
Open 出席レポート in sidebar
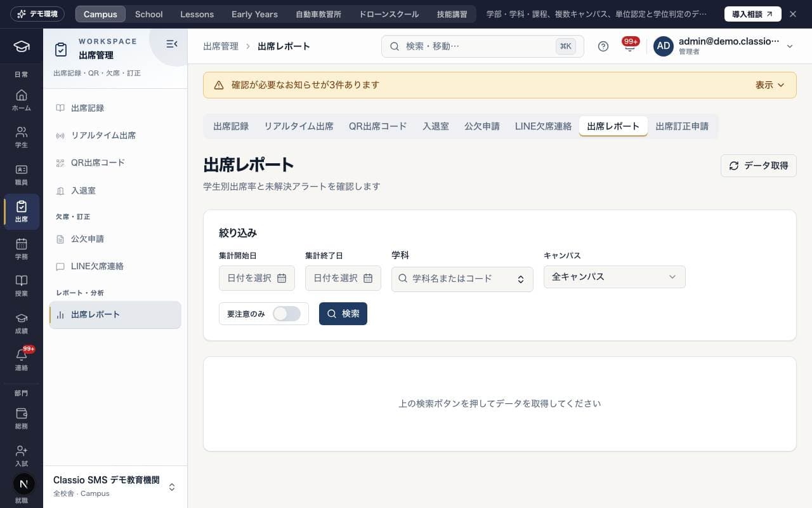click(115, 314)
